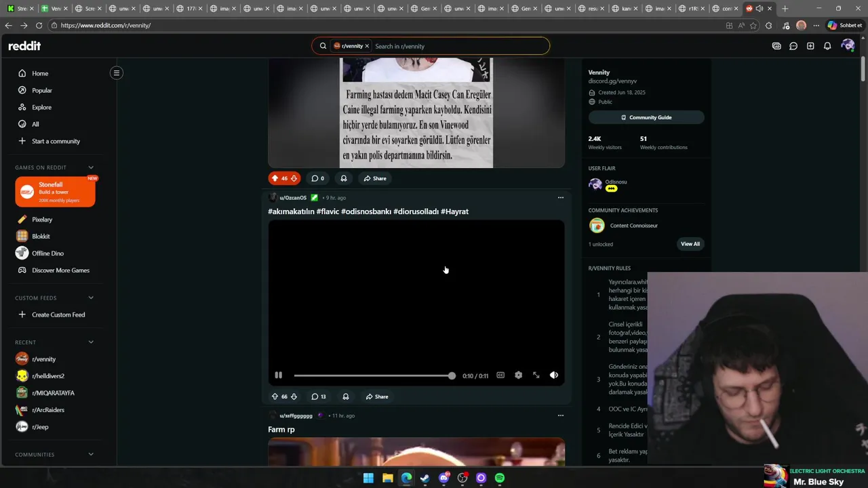Open the 13 comments on video post
The height and width of the screenshot is (488, 868).
pyautogui.click(x=319, y=396)
